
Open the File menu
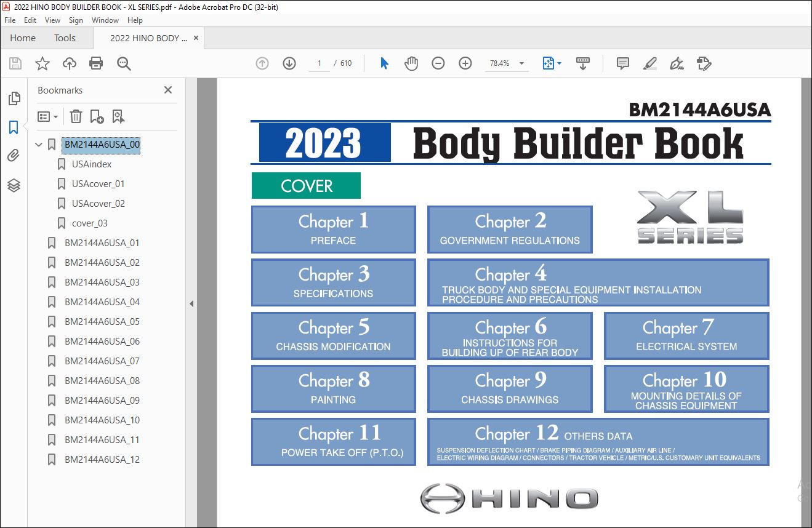[10, 20]
